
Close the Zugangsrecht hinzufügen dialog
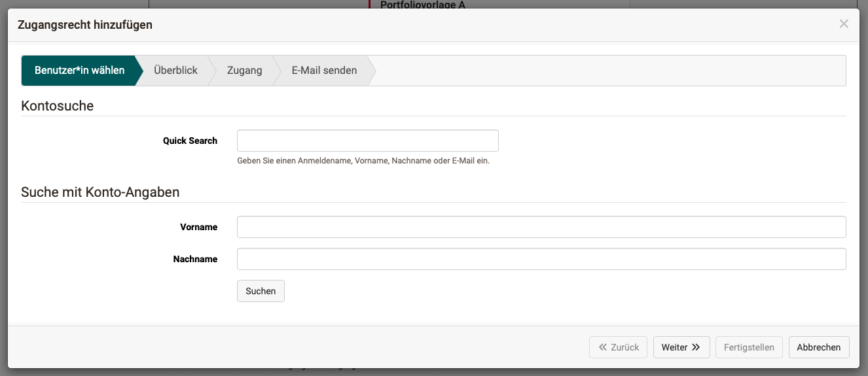point(844,24)
